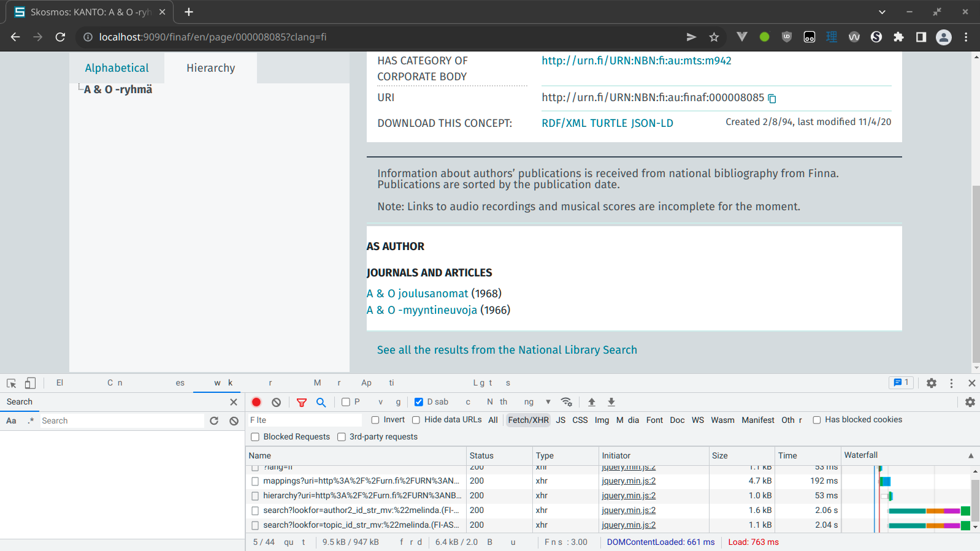Go back with the browser back arrow
The height and width of the screenshot is (551, 980).
coord(15,37)
